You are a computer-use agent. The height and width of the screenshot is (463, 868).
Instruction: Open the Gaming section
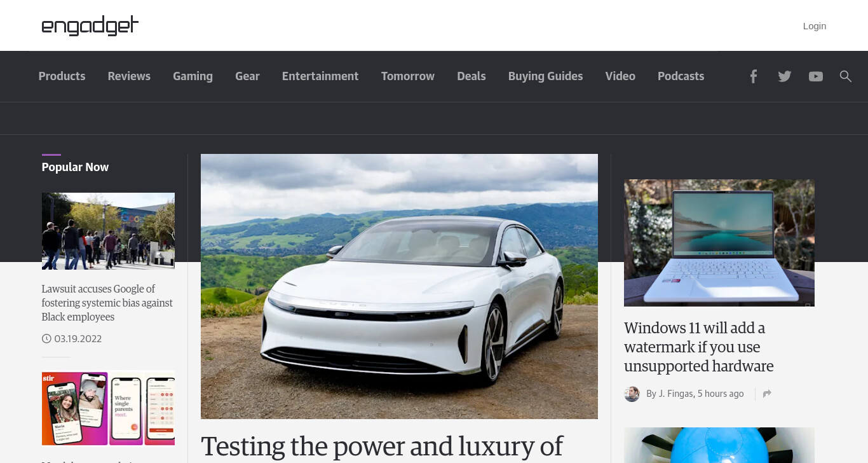(x=193, y=76)
